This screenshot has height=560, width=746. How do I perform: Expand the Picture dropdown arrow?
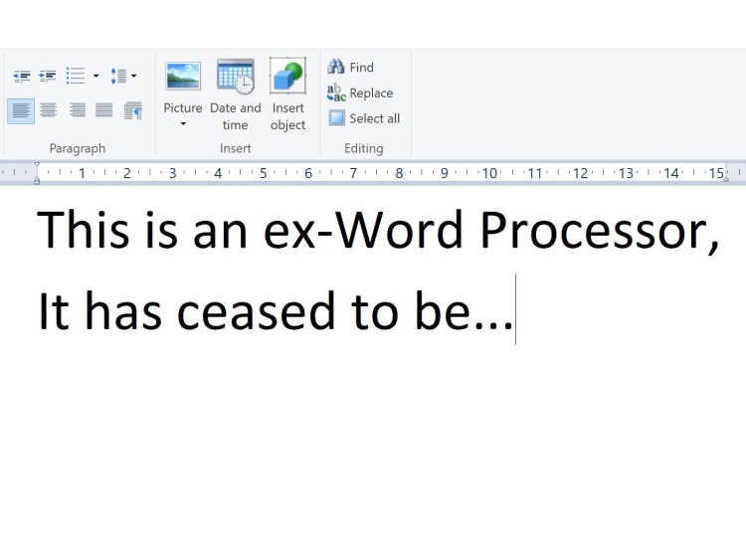click(183, 124)
